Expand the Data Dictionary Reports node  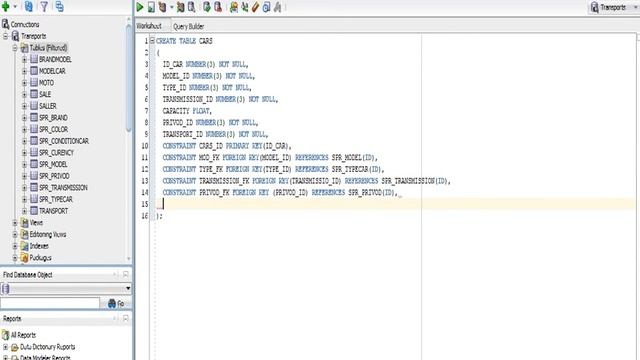[5, 347]
